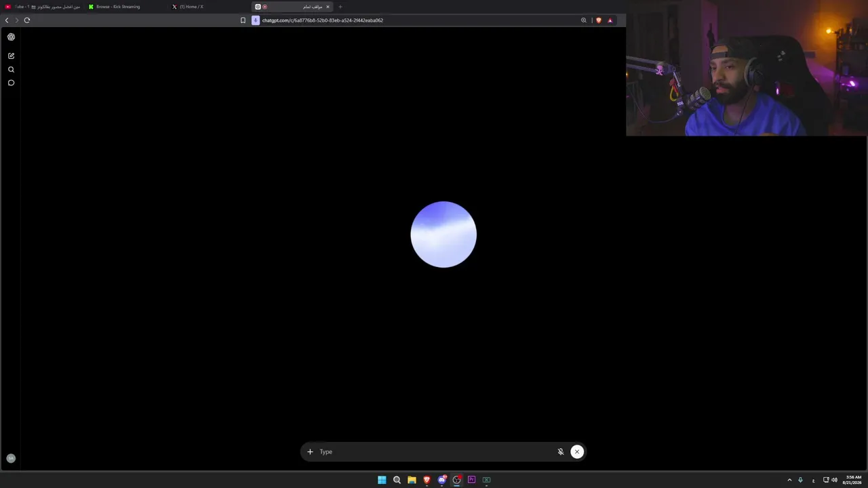This screenshot has height=488, width=868.
Task: Close the active ChatGPT tab
Action: point(328,7)
